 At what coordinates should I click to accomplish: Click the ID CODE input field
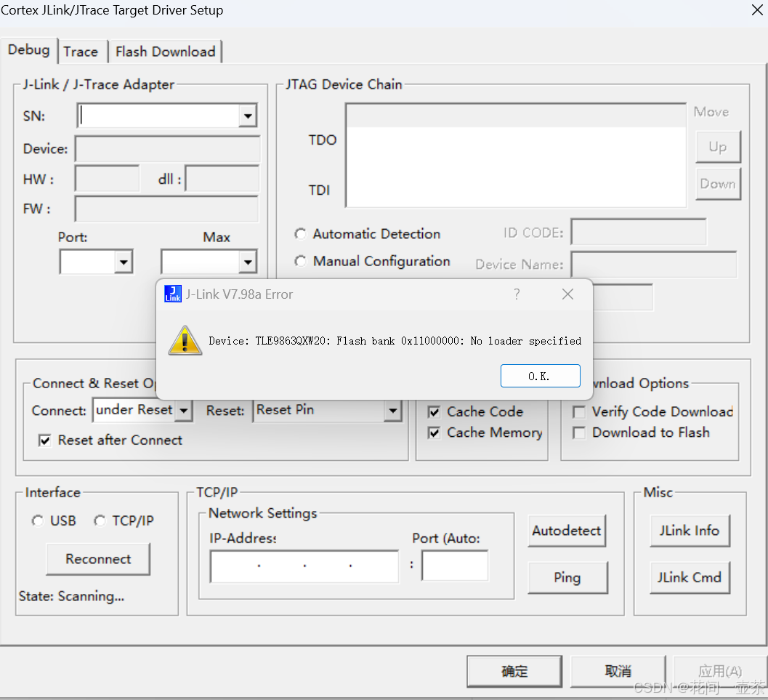pyautogui.click(x=639, y=232)
